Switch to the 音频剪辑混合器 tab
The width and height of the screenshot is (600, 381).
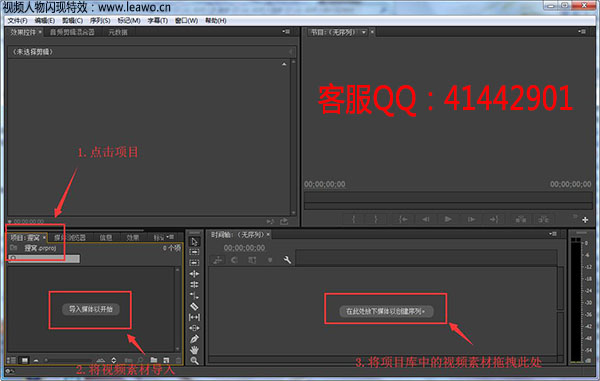(x=72, y=32)
